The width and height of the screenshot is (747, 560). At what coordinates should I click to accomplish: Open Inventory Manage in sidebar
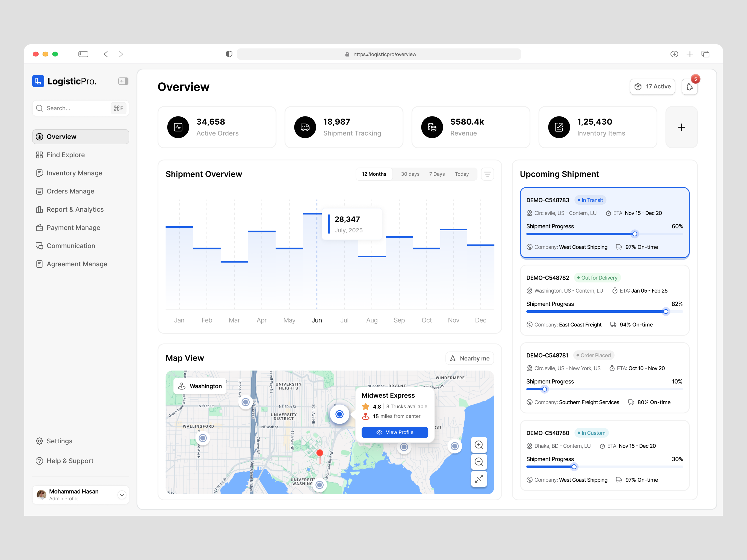(74, 173)
